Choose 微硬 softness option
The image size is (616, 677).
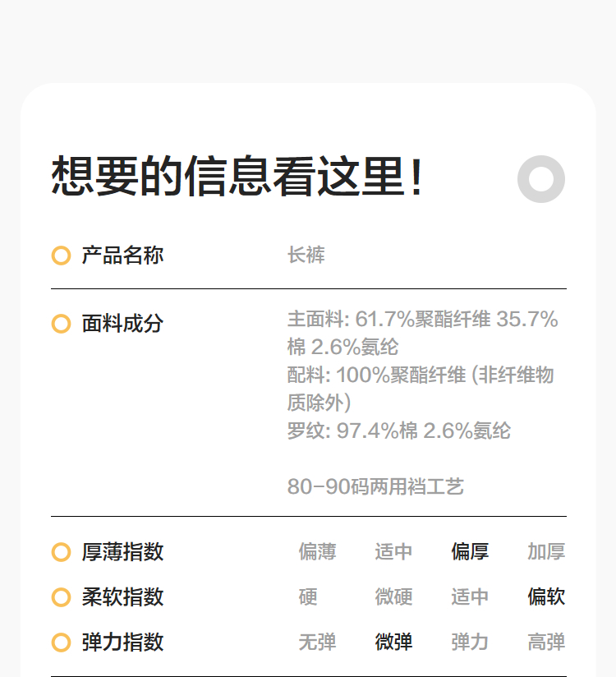(x=393, y=597)
